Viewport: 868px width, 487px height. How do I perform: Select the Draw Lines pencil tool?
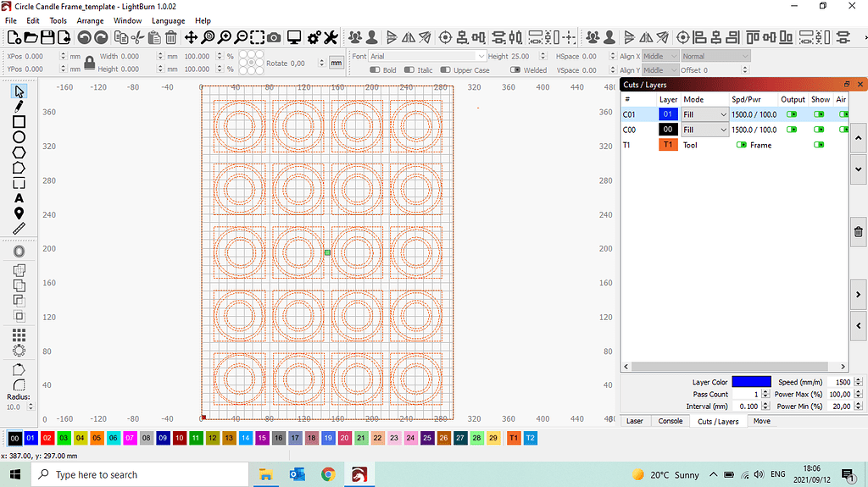pos(19,106)
